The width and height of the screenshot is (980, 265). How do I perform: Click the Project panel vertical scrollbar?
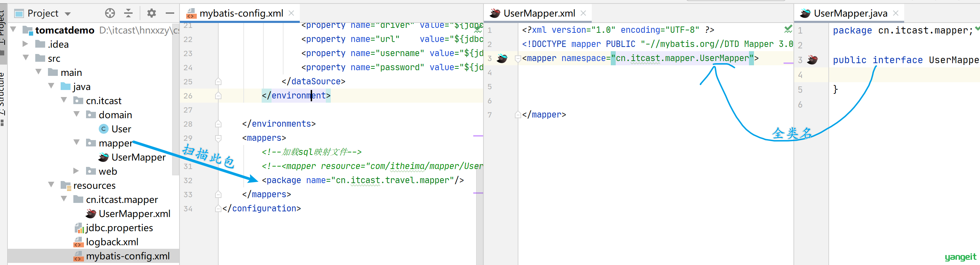coord(175,99)
